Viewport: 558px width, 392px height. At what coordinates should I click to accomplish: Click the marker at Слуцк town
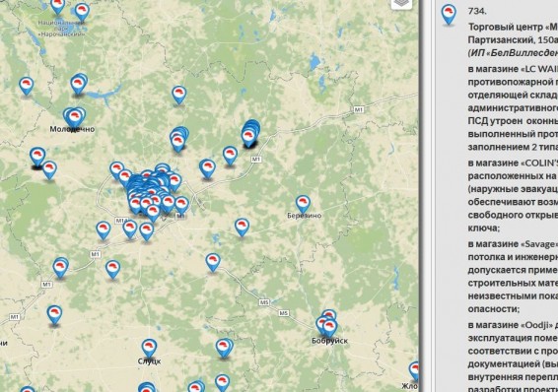(x=149, y=349)
